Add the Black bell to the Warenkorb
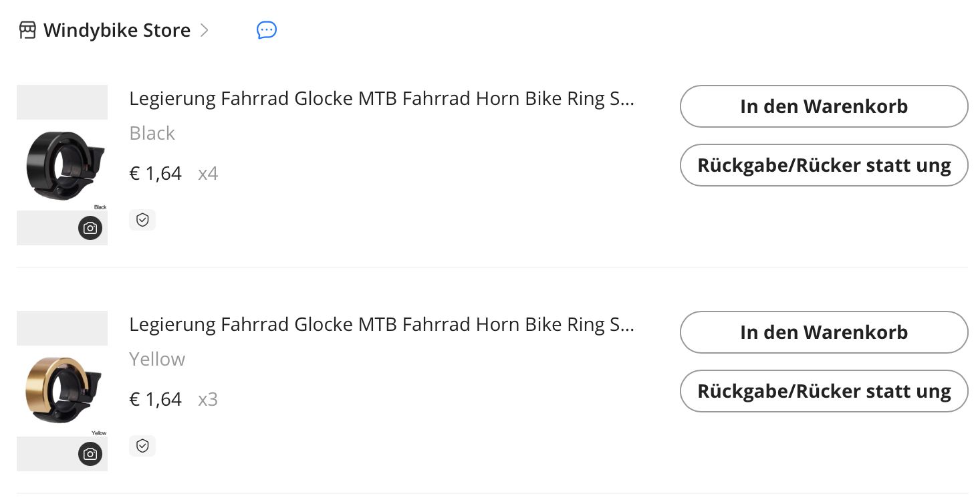This screenshot has width=980, height=498. 824,106
